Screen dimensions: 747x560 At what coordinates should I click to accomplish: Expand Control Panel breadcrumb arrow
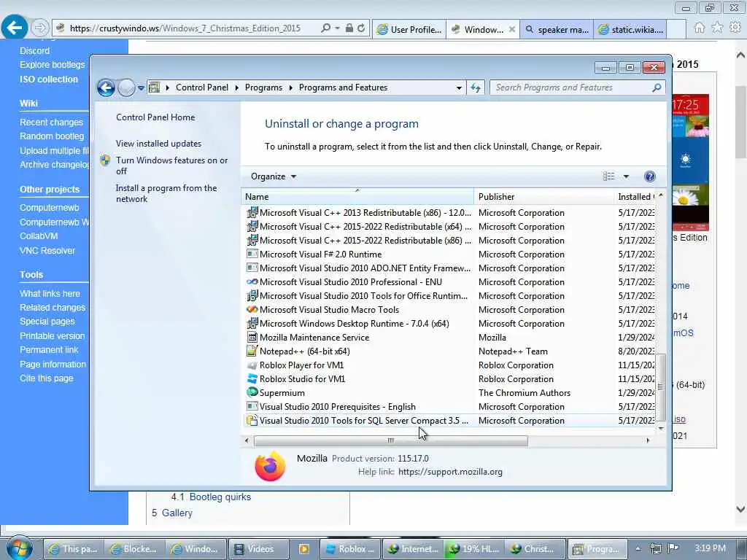coord(237,88)
